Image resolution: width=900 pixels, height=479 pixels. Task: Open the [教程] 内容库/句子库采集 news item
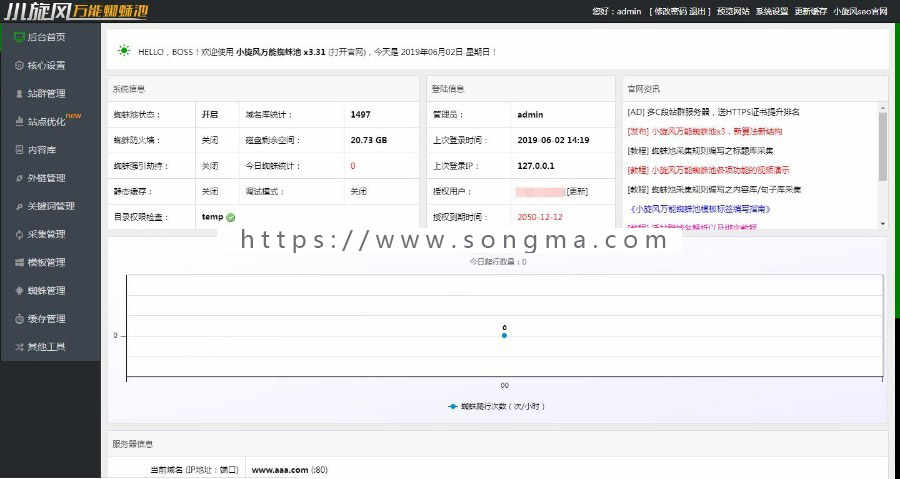pyautogui.click(x=714, y=189)
